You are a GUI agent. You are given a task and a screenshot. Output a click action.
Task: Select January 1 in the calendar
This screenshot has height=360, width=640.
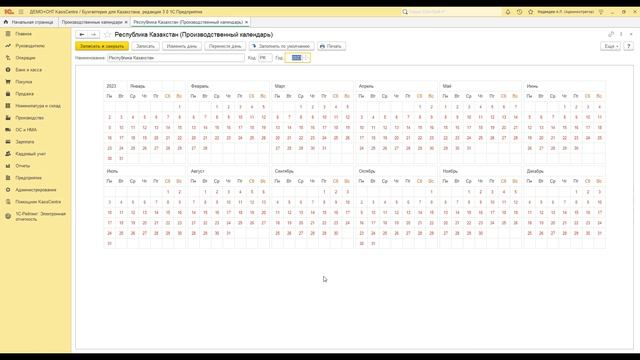click(x=179, y=107)
